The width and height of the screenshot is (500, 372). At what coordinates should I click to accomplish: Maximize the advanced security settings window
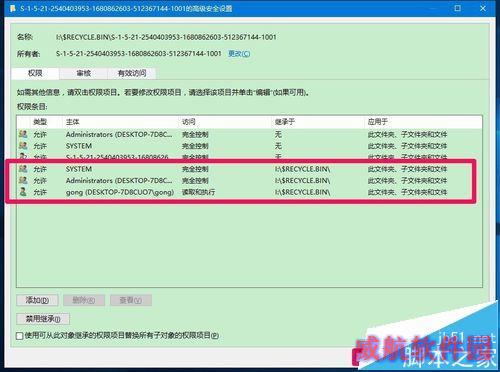[x=458, y=8]
